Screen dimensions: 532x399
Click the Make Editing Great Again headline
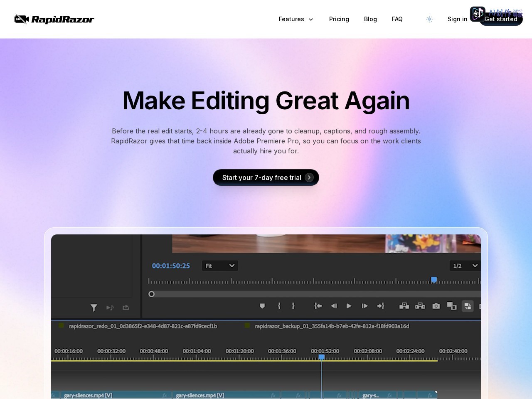coord(266,101)
